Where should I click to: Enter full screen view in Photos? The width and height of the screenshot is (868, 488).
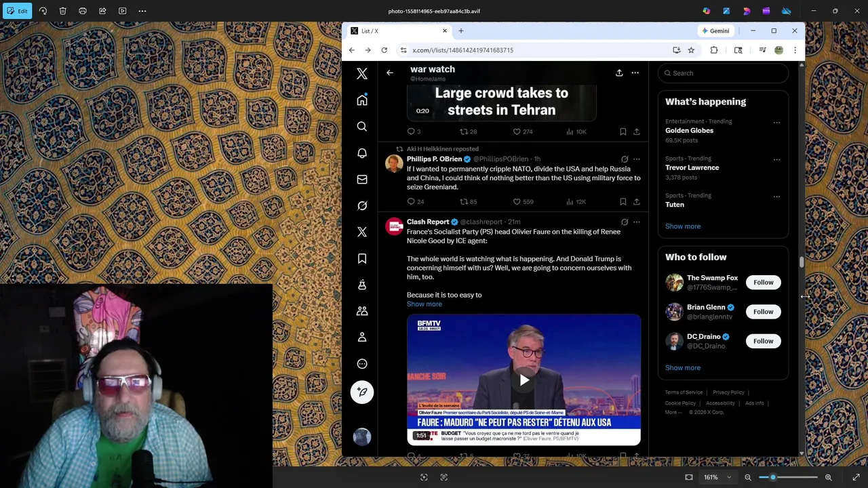click(856, 477)
